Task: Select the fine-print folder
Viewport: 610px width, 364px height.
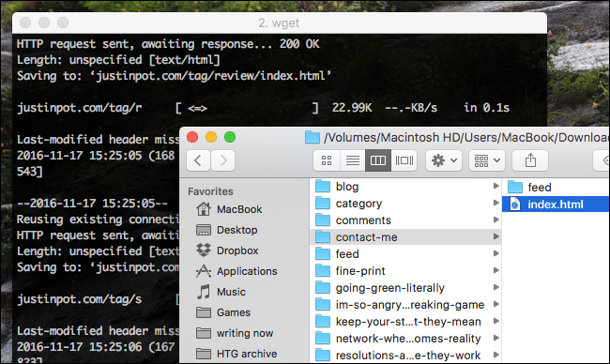Action: tap(405, 271)
